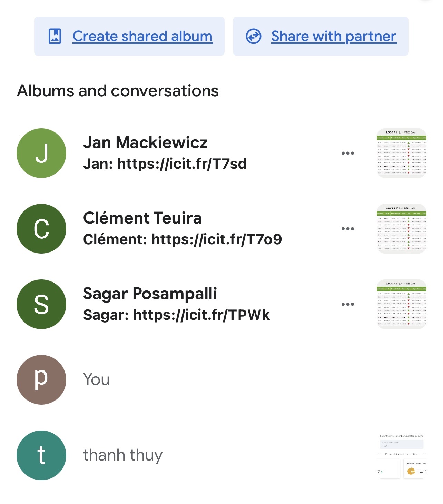Screen dimensions: 443x504
Task: Open Jan Mackiewicz's shared photo thumbnail
Action: coord(402,153)
